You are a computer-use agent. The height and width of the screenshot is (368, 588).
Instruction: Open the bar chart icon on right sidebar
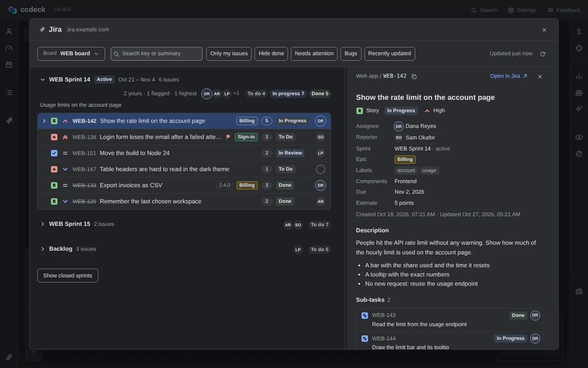[x=579, y=76]
